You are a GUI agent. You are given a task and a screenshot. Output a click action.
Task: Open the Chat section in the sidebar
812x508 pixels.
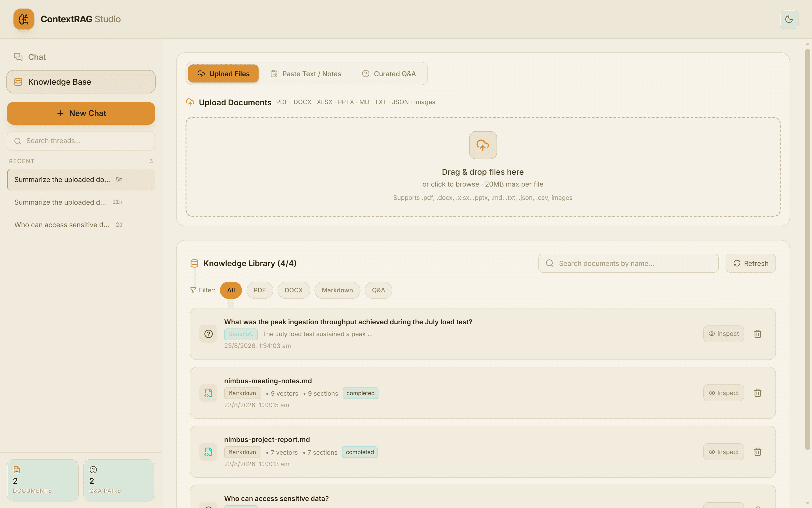(81, 57)
